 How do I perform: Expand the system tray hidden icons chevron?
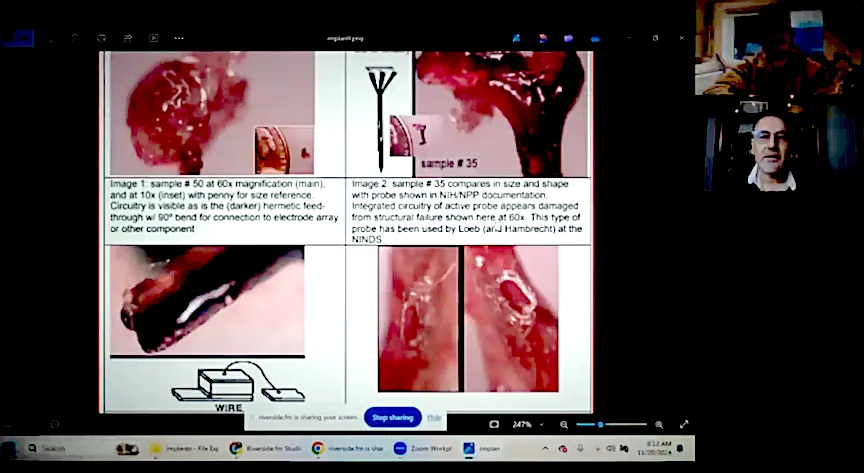(x=545, y=449)
